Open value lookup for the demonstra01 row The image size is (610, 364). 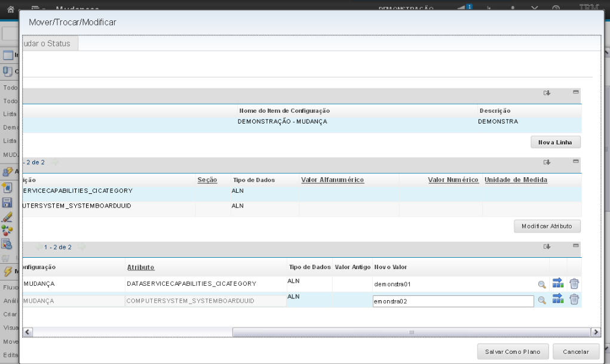[542, 285]
